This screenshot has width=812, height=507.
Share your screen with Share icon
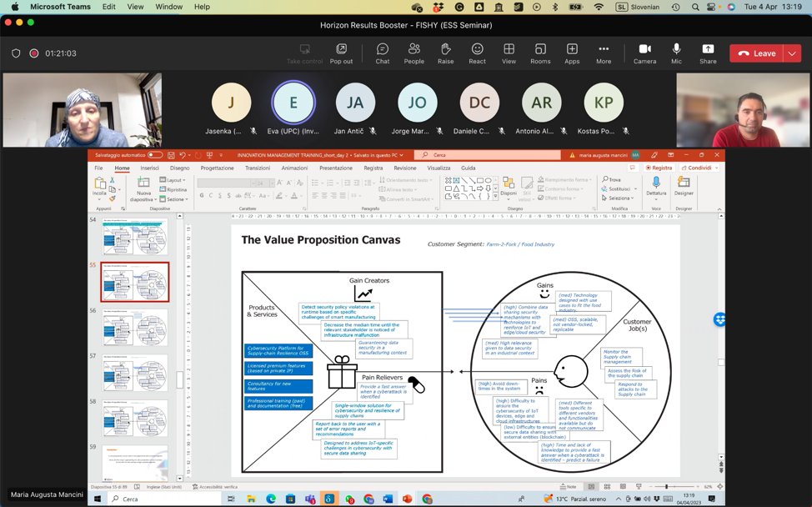point(708,53)
